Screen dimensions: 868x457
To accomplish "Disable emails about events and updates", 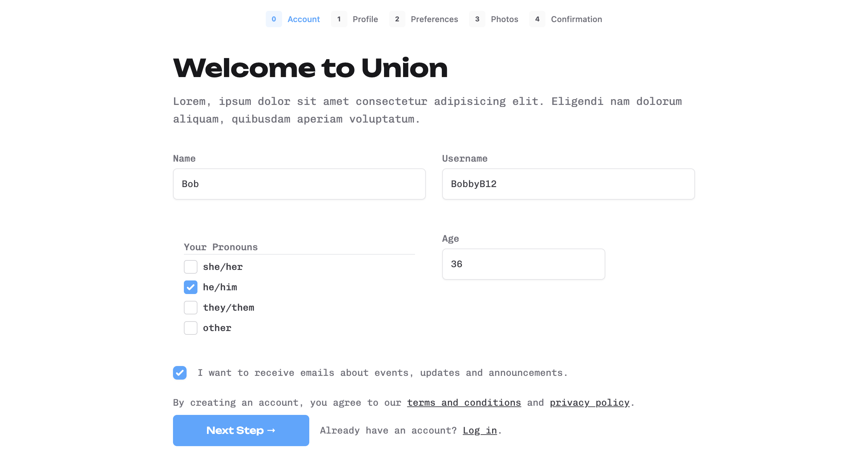I will (179, 373).
